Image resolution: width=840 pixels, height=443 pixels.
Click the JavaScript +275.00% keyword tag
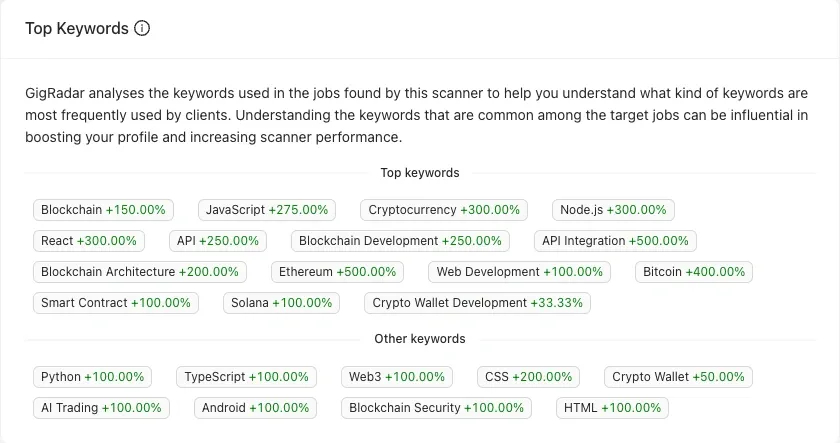pyautogui.click(x=267, y=210)
